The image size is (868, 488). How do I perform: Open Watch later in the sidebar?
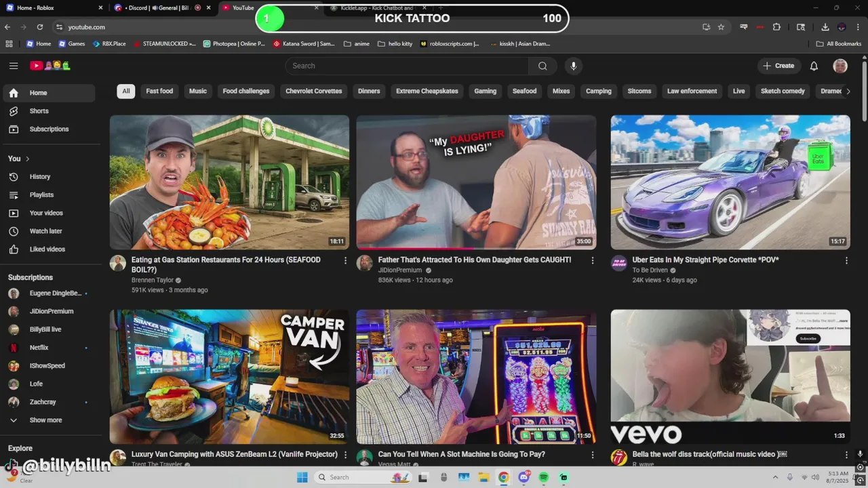click(47, 232)
